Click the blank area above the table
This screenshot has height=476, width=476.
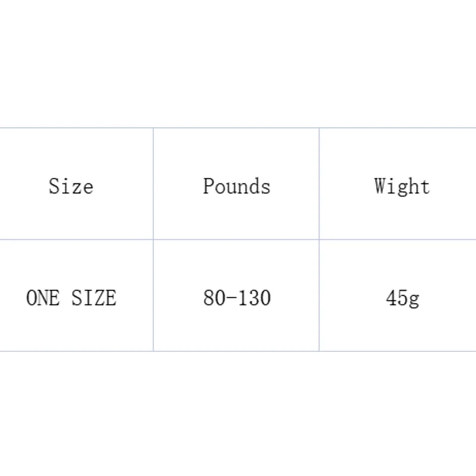pos(238,59)
